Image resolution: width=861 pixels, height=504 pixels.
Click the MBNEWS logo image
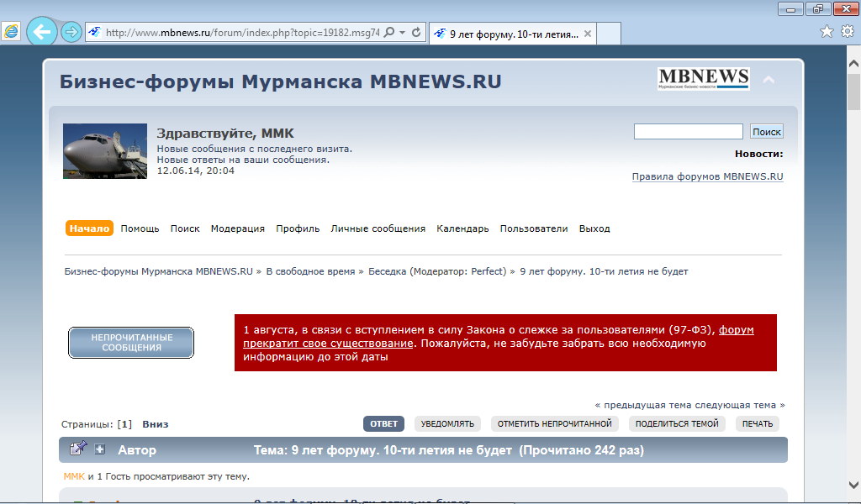click(704, 80)
